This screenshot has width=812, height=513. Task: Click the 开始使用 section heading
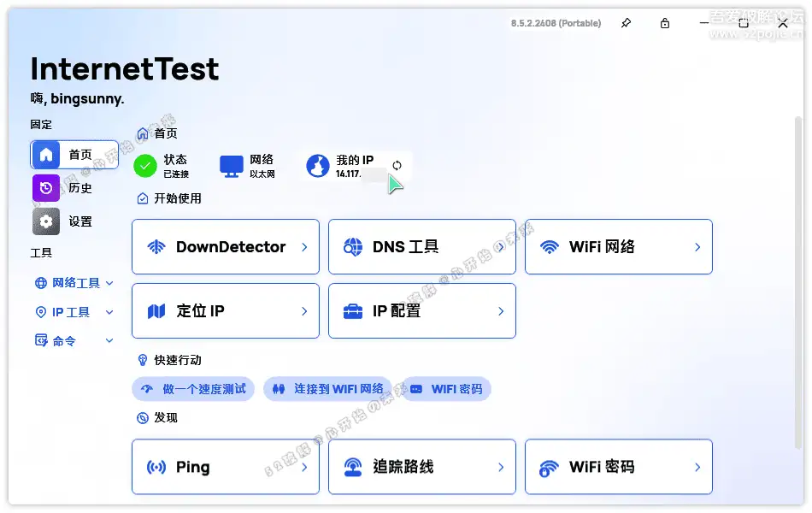178,198
